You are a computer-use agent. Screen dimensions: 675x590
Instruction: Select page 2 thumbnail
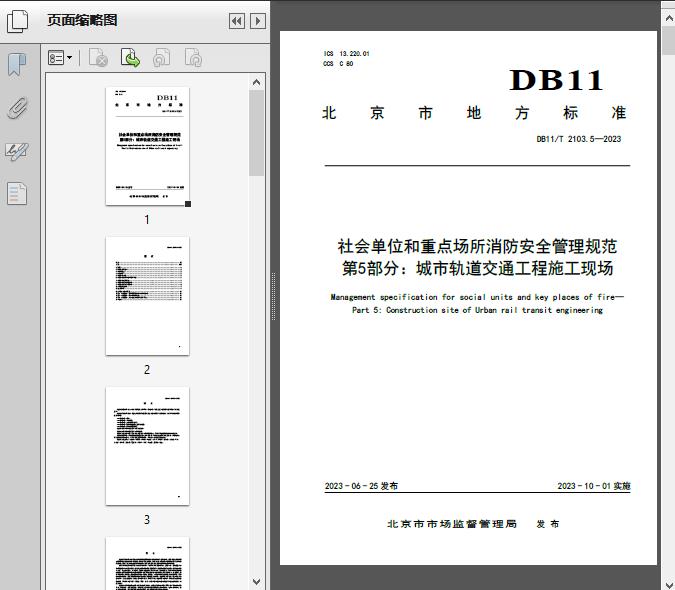coord(147,296)
